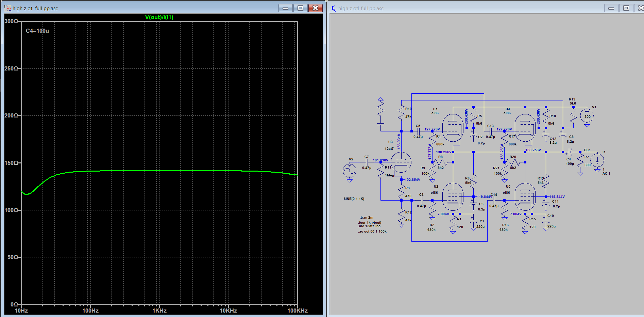Maximize the plot window
The height and width of the screenshot is (317, 644).
click(300, 8)
